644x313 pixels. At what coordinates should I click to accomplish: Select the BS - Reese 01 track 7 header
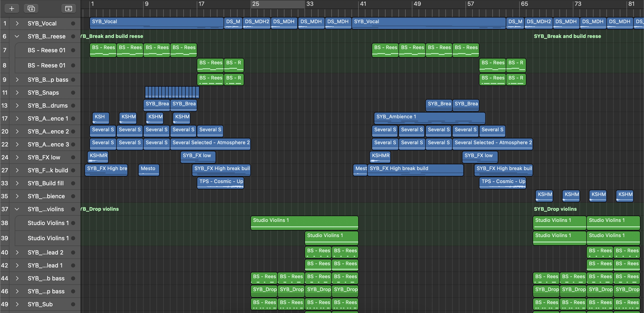[x=47, y=50]
